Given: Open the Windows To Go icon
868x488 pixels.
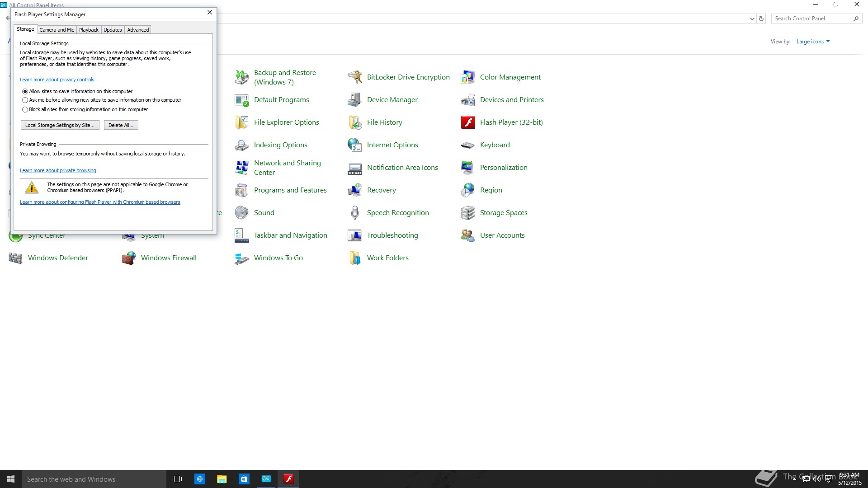Looking at the screenshot, I should 241,258.
